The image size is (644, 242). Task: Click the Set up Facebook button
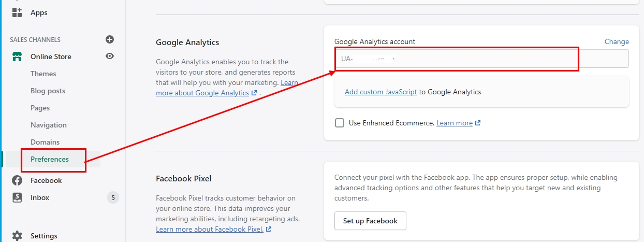tap(370, 221)
